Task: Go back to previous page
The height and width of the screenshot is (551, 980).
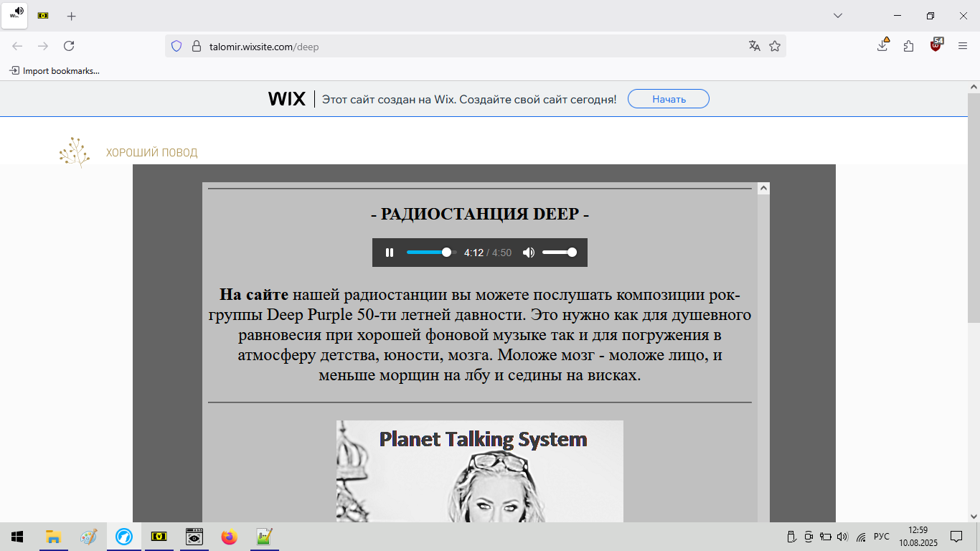Action: click(x=17, y=46)
